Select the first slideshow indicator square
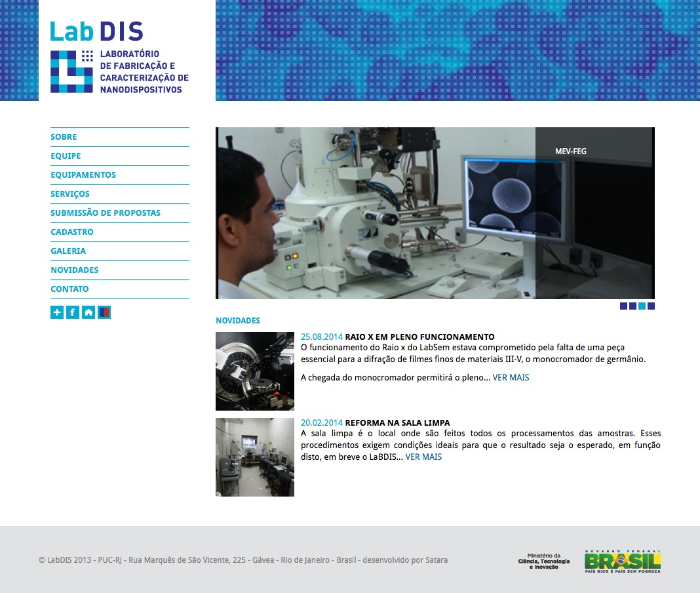Viewport: 700px width, 593px height. point(624,306)
